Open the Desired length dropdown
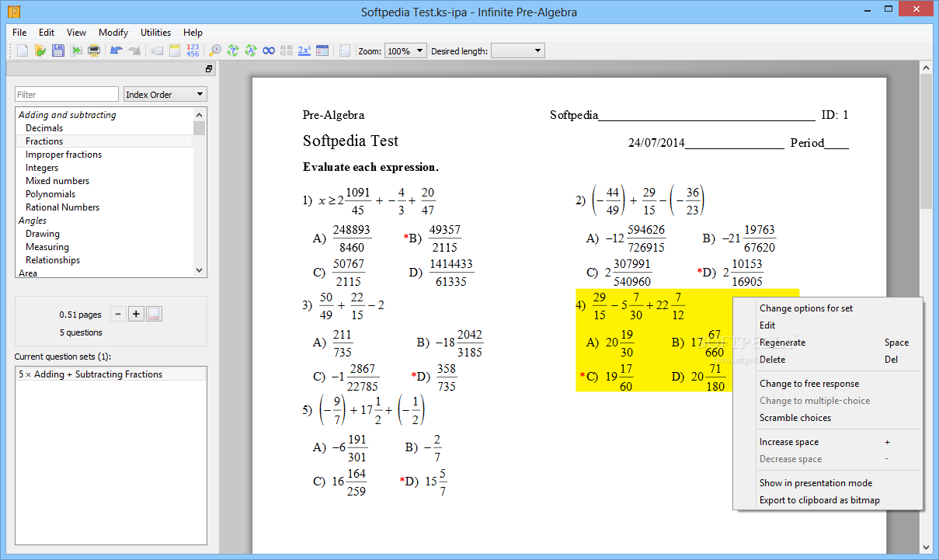 click(x=518, y=50)
